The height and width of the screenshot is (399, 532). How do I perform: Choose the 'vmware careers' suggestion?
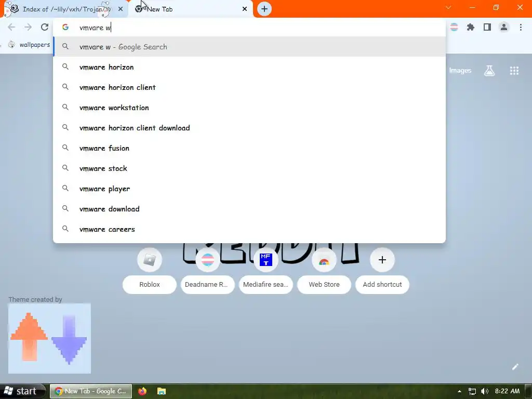pyautogui.click(x=249, y=229)
